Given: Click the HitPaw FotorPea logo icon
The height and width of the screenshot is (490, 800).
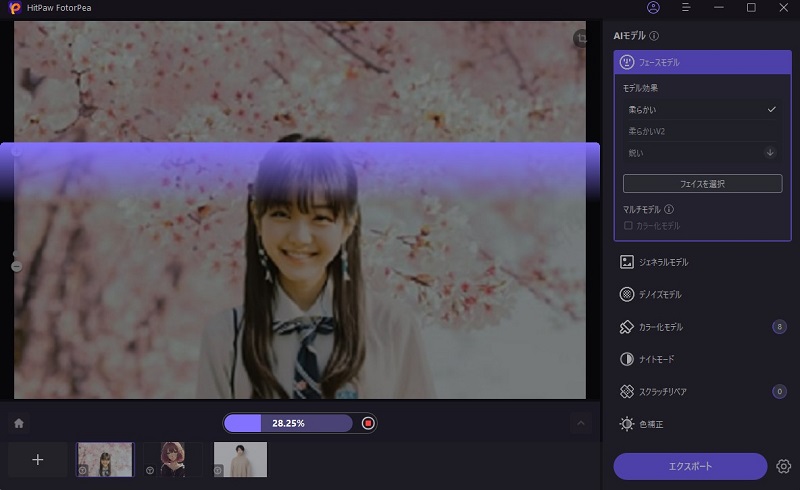Looking at the screenshot, I should (15, 8).
